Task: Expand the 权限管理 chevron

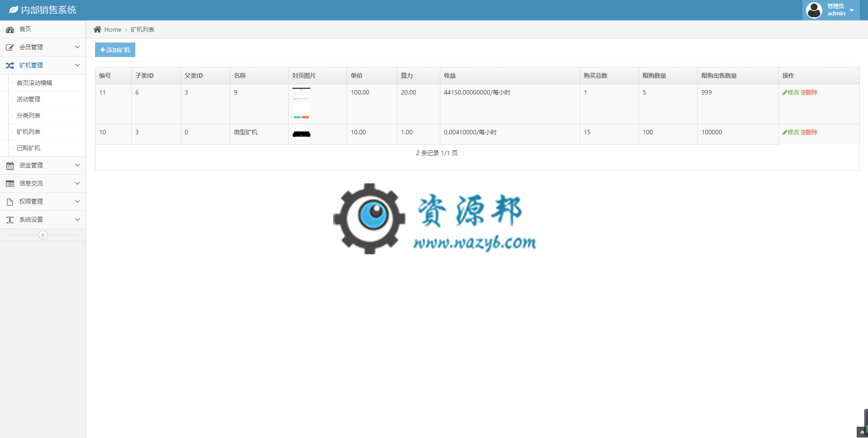Action: point(77,201)
